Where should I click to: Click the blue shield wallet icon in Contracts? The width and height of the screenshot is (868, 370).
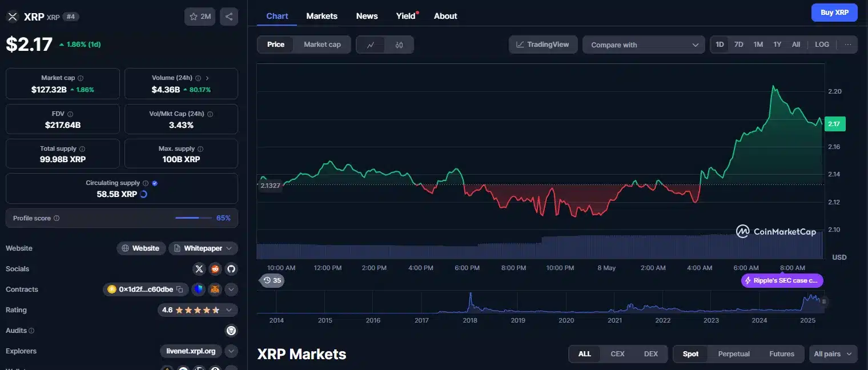tap(198, 289)
